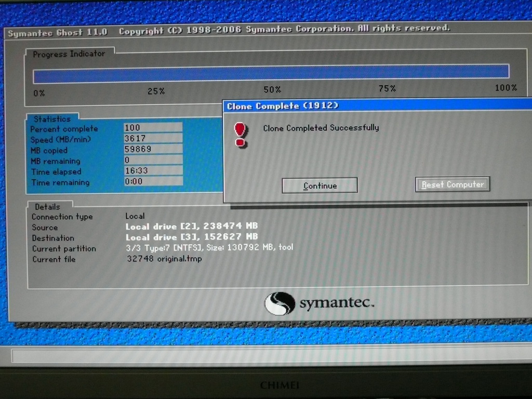Image resolution: width=532 pixels, height=399 pixels.
Task: Click the Source label in Details
Action: tap(45, 228)
